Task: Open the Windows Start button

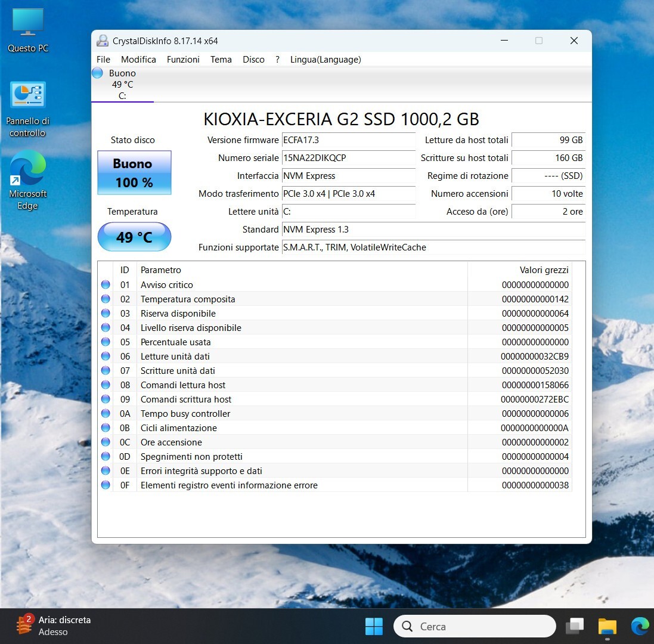Action: (374, 626)
